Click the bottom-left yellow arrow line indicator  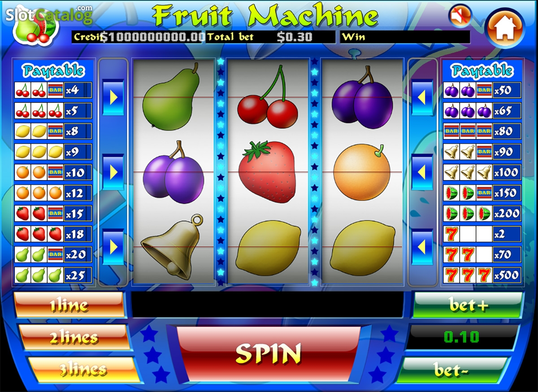(113, 246)
